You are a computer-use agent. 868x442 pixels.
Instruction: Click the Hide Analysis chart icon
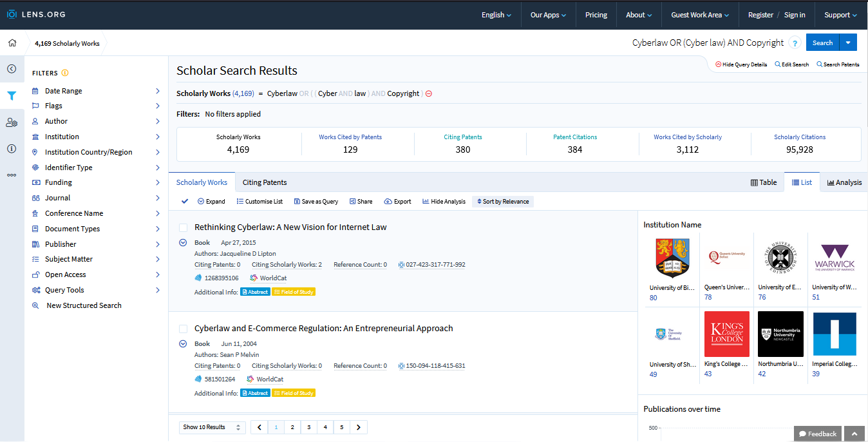pos(426,202)
